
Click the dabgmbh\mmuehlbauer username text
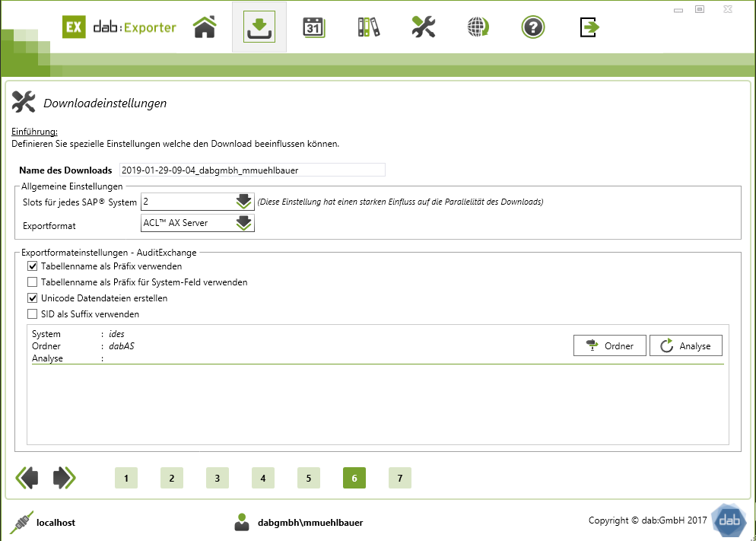tap(310, 523)
